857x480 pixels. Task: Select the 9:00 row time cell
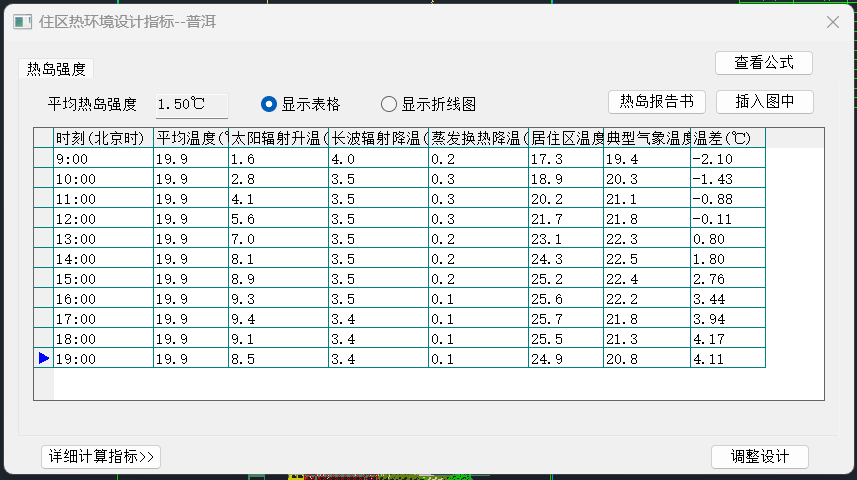[103, 159]
